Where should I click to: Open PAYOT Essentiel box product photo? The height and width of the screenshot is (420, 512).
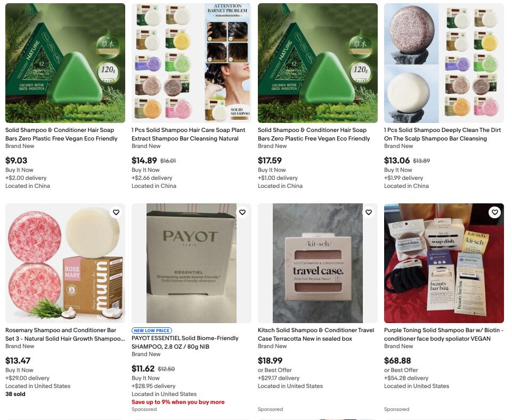point(191,263)
